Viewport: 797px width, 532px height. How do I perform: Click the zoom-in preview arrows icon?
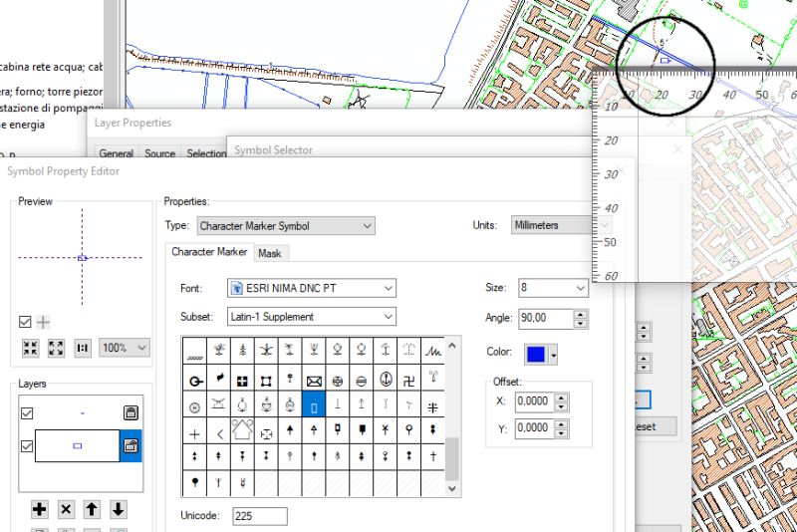(31, 348)
